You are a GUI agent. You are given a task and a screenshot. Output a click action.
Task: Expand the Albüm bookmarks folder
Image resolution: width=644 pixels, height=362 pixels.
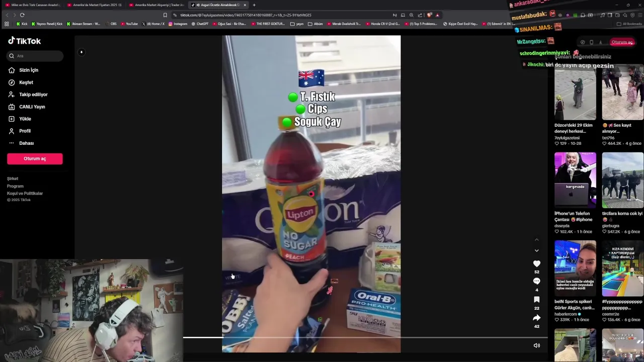[315, 24]
